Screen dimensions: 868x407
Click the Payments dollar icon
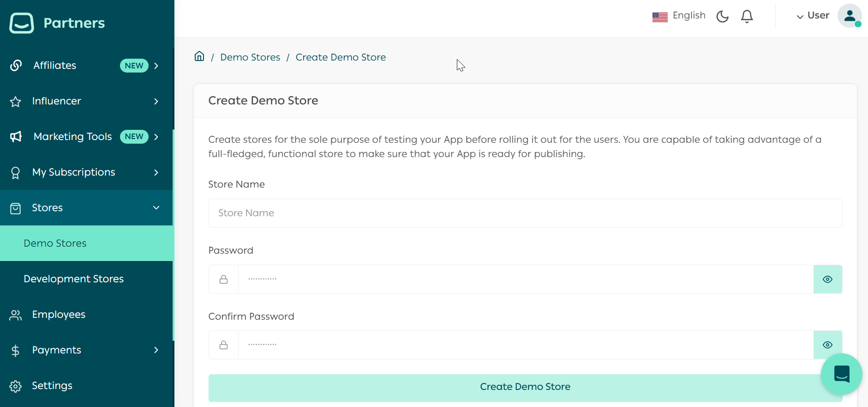16,351
